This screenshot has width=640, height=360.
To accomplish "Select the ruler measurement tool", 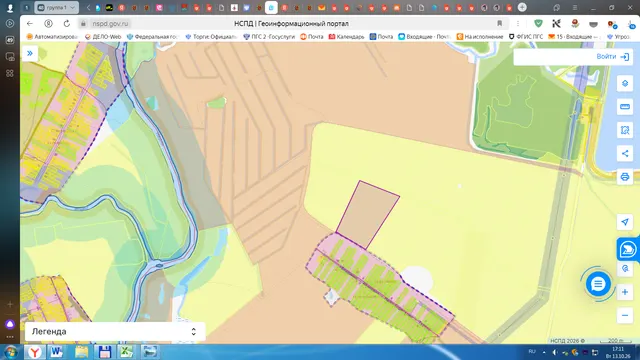I will (x=624, y=107).
